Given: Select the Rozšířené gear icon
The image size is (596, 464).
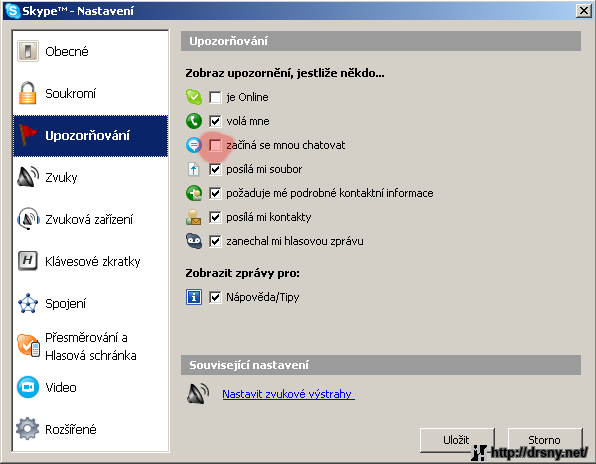Looking at the screenshot, I should point(27,429).
